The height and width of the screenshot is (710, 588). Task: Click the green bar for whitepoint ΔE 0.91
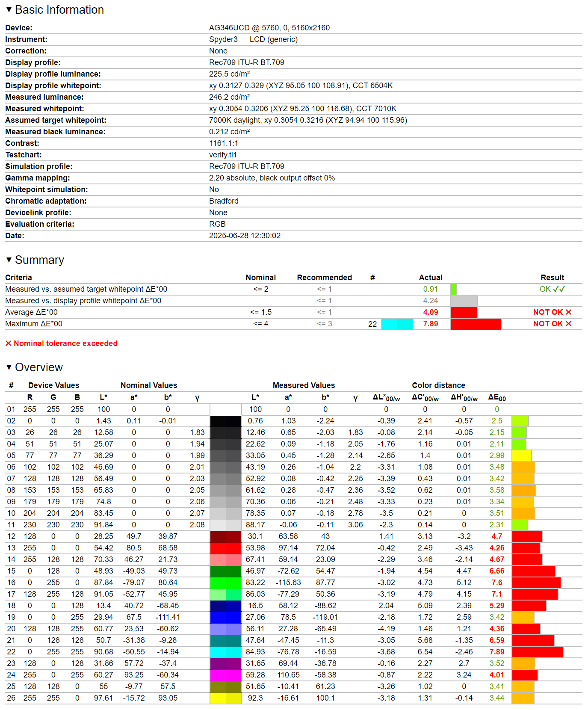click(453, 289)
